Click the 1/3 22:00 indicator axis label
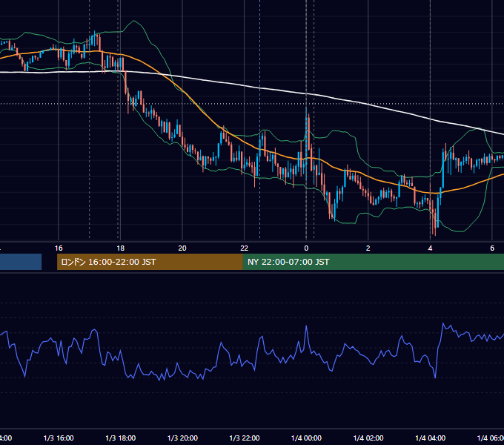This screenshot has height=445, width=504. (245, 438)
